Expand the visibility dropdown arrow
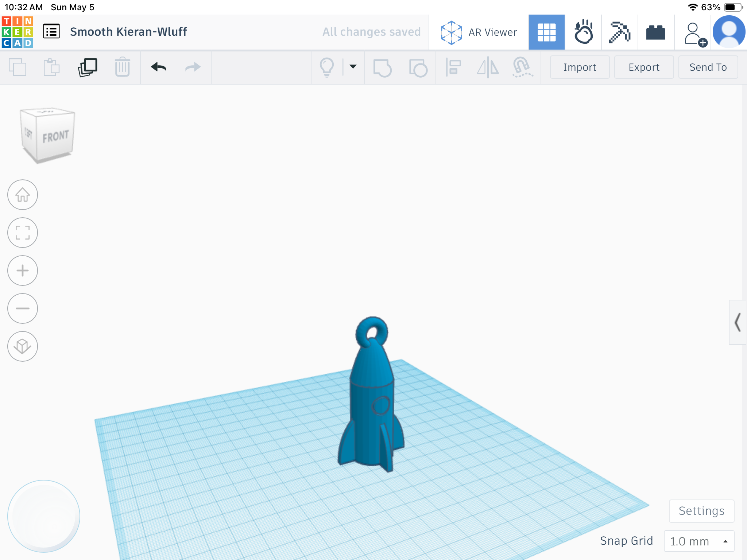 click(x=353, y=67)
